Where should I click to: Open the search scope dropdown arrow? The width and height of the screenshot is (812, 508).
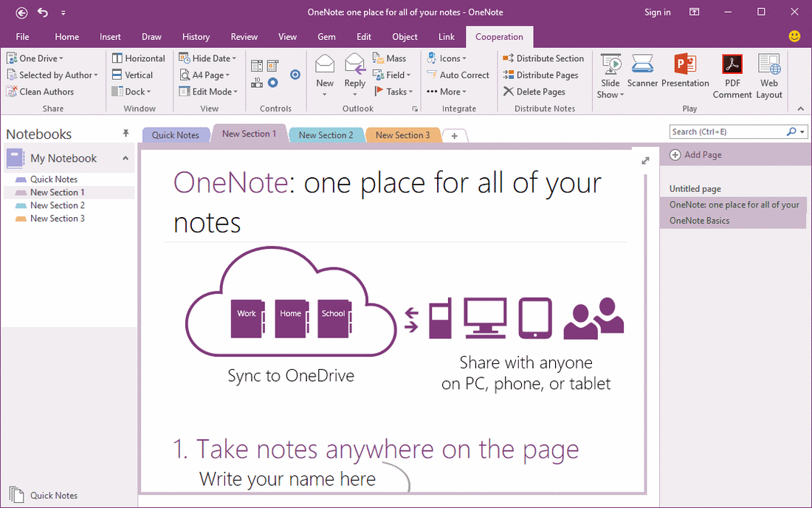[x=802, y=132]
